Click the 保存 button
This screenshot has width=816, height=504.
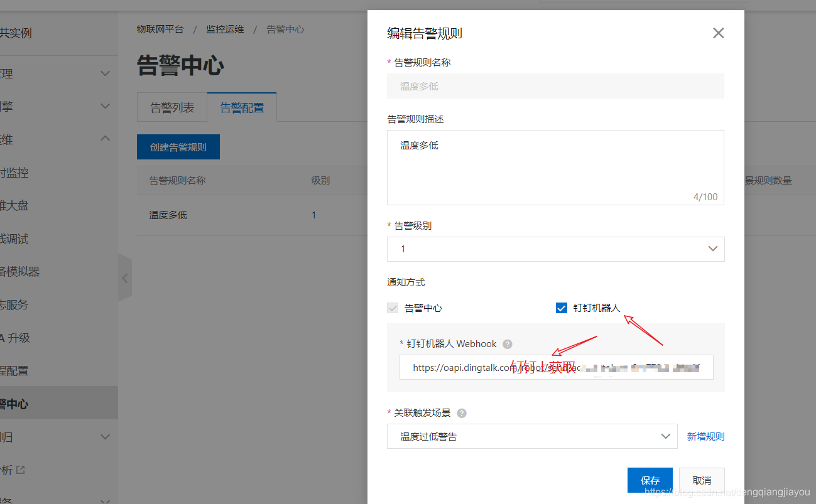tap(650, 480)
